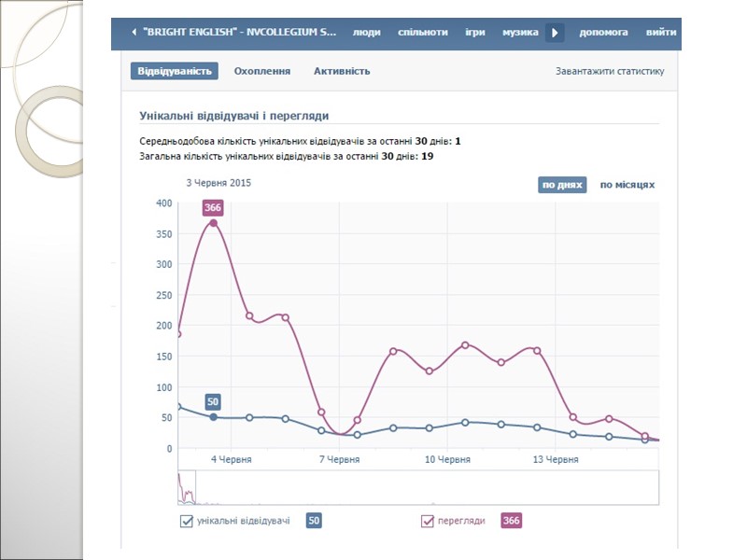Click the pink 366 legend badge
The width and height of the screenshot is (747, 560).
511,521
